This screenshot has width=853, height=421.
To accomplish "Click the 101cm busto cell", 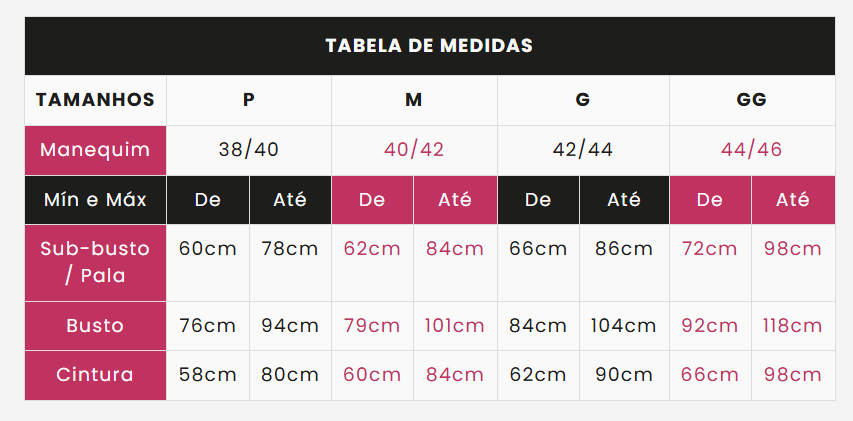I will [x=455, y=326].
